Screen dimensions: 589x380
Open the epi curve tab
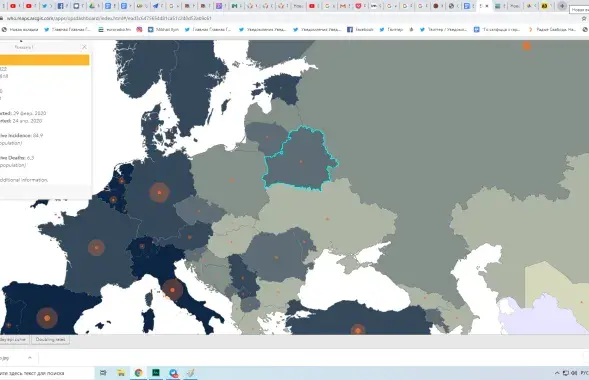(14, 339)
